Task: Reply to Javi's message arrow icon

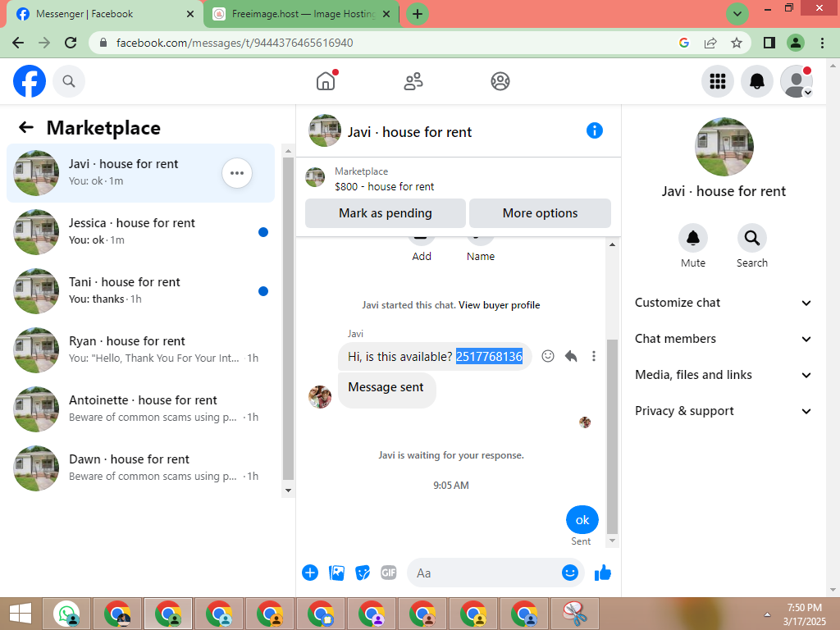Action: (571, 356)
